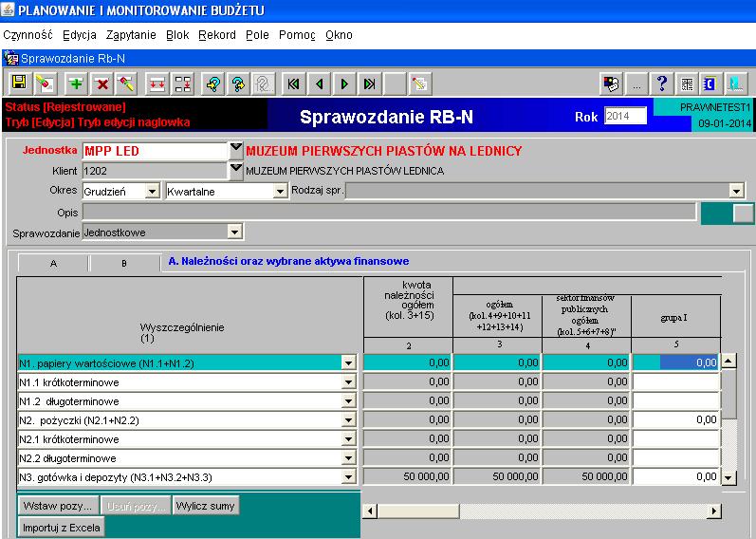The image size is (756, 539).
Task: Click the eraser clear icon next to Save
Action: (x=46, y=84)
